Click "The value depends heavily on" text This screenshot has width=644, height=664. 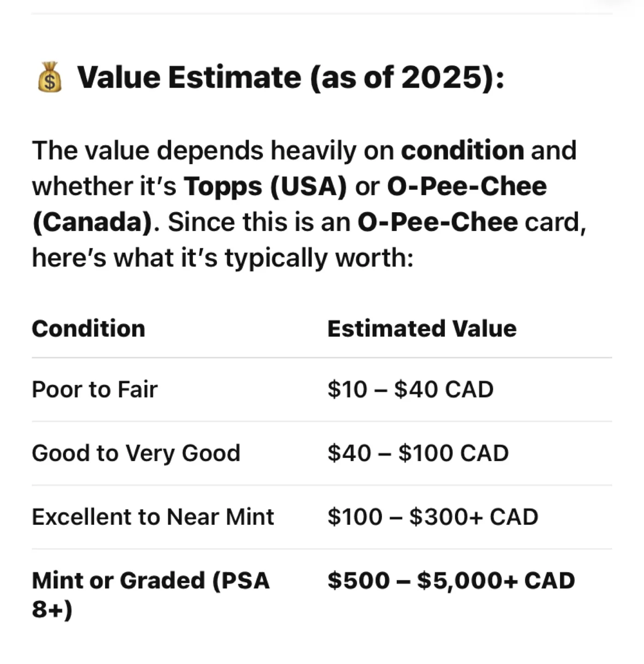pyautogui.click(x=213, y=150)
